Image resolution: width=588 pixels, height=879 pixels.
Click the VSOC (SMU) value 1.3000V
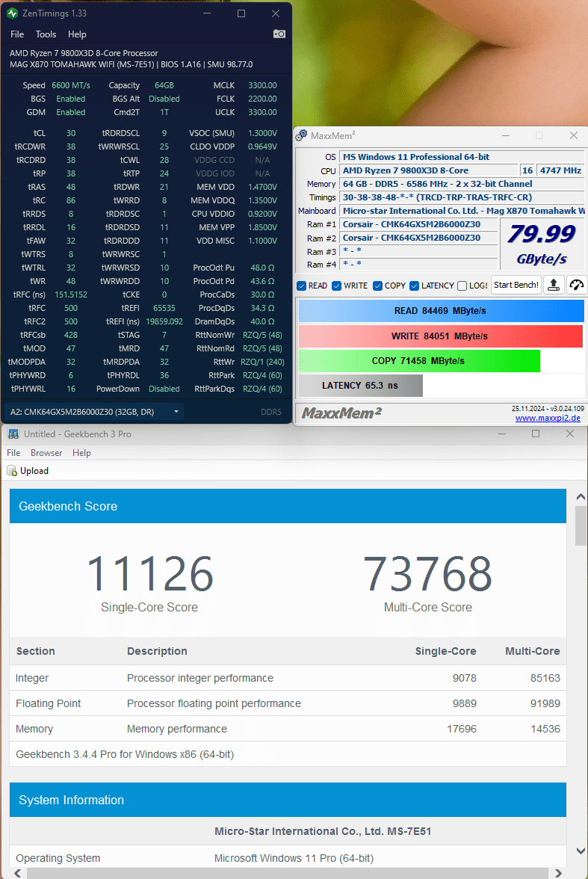click(x=262, y=133)
